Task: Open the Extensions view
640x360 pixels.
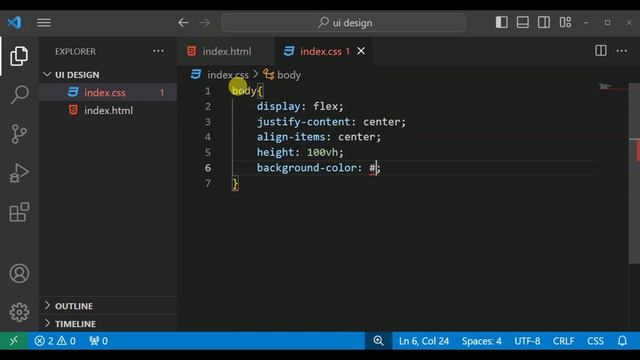Action: point(19,212)
